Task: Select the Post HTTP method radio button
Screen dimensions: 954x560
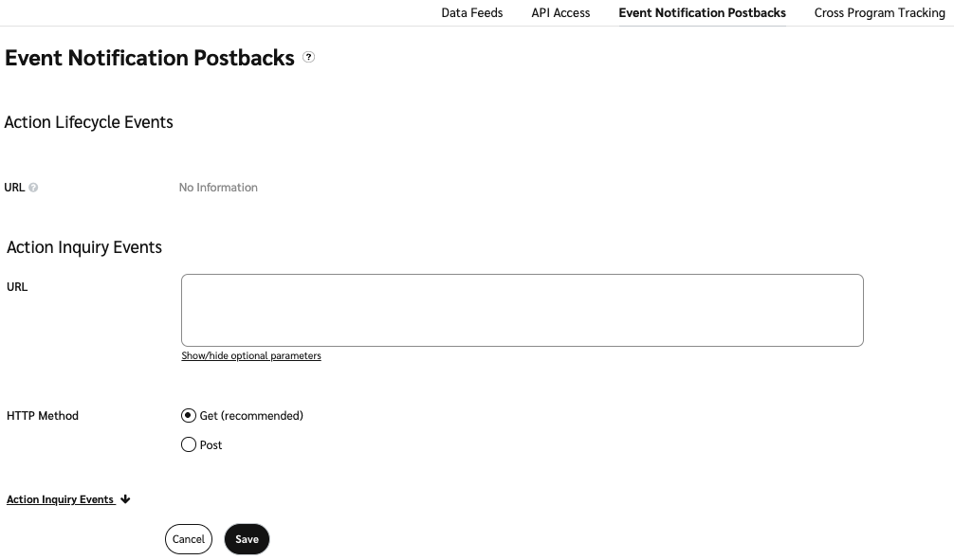Action: pyautogui.click(x=189, y=444)
